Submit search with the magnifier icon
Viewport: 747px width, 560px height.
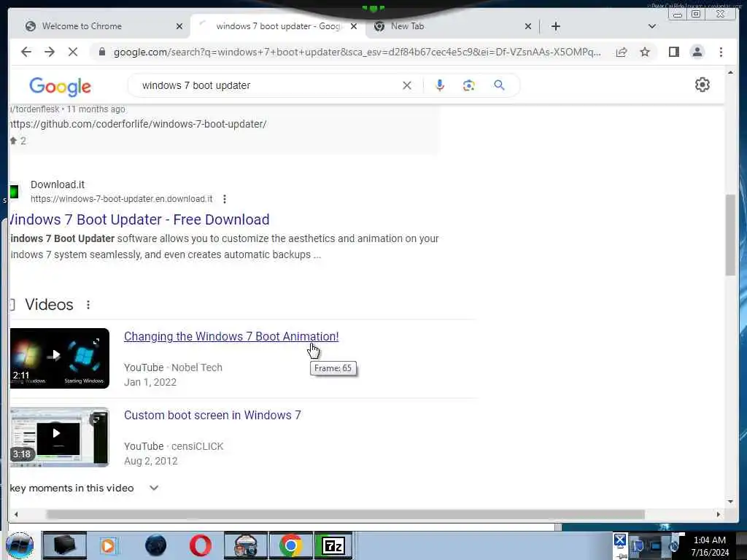pyautogui.click(x=499, y=85)
